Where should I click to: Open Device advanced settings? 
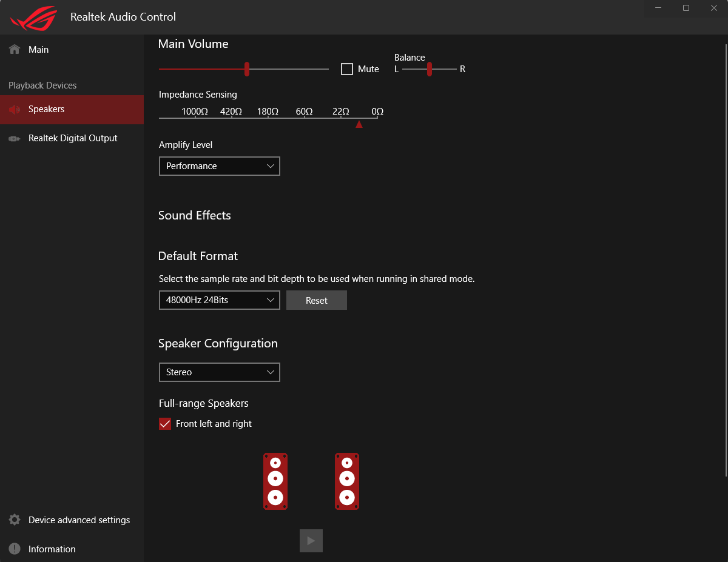(72, 520)
